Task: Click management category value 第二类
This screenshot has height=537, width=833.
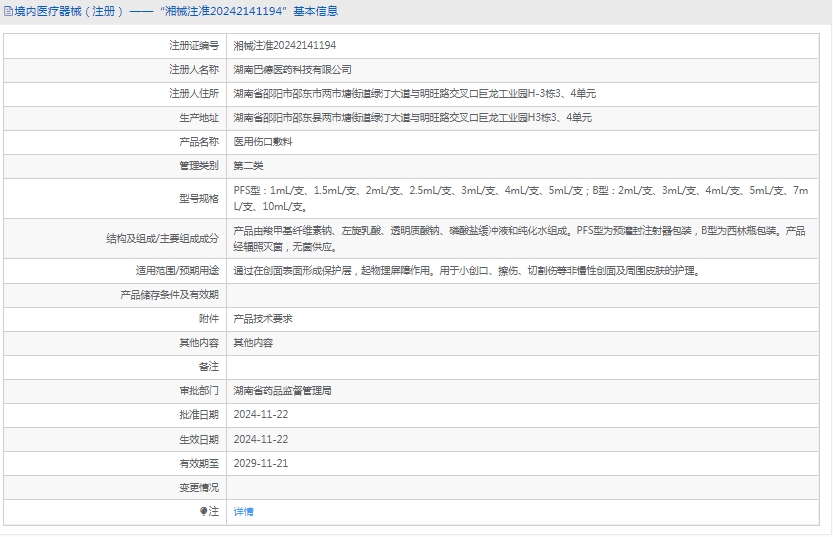Action: 248,166
